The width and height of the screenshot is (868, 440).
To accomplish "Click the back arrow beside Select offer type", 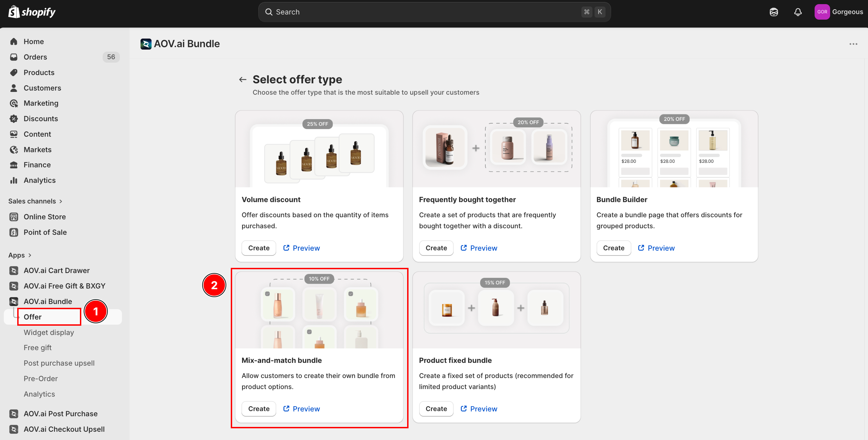I will (x=243, y=80).
